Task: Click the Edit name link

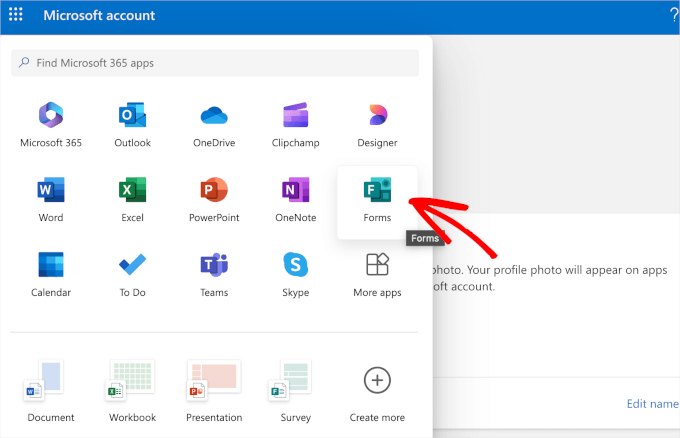Action: [x=651, y=404]
